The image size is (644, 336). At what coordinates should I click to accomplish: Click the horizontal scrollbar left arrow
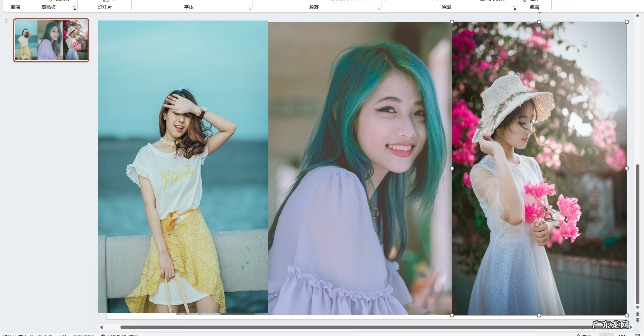[102, 327]
